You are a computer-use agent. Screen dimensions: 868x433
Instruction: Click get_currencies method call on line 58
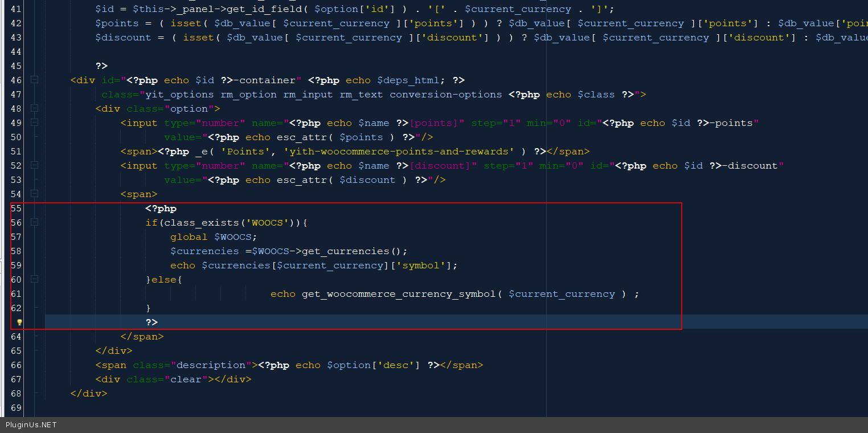pyautogui.click(x=345, y=251)
